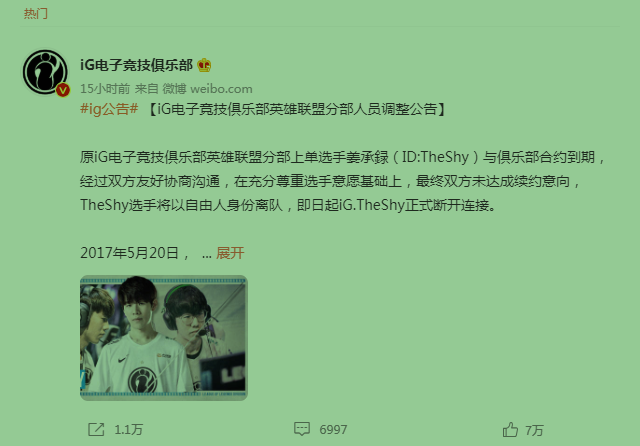Click the red verified V badge
This screenshot has height=446, width=640.
[62, 90]
